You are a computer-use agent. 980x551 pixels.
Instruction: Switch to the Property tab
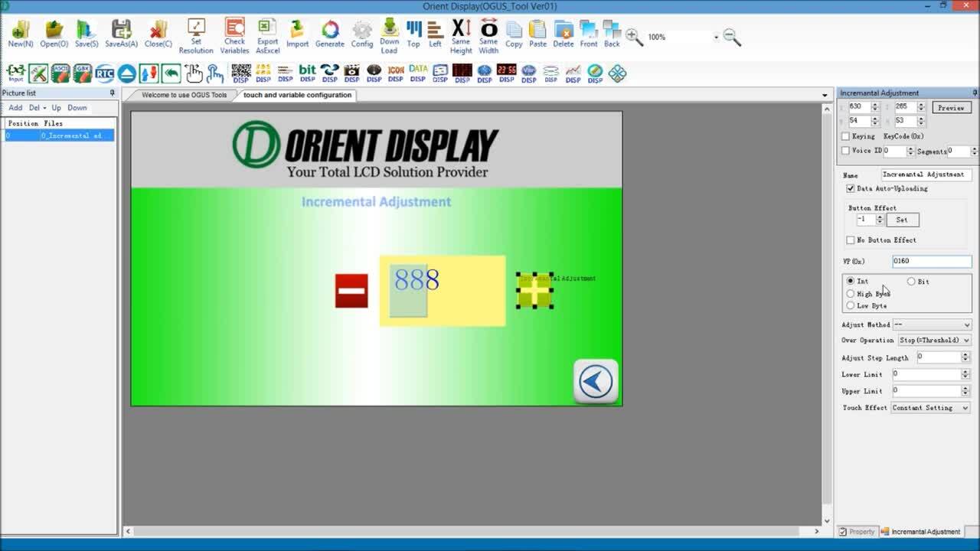[856, 532]
